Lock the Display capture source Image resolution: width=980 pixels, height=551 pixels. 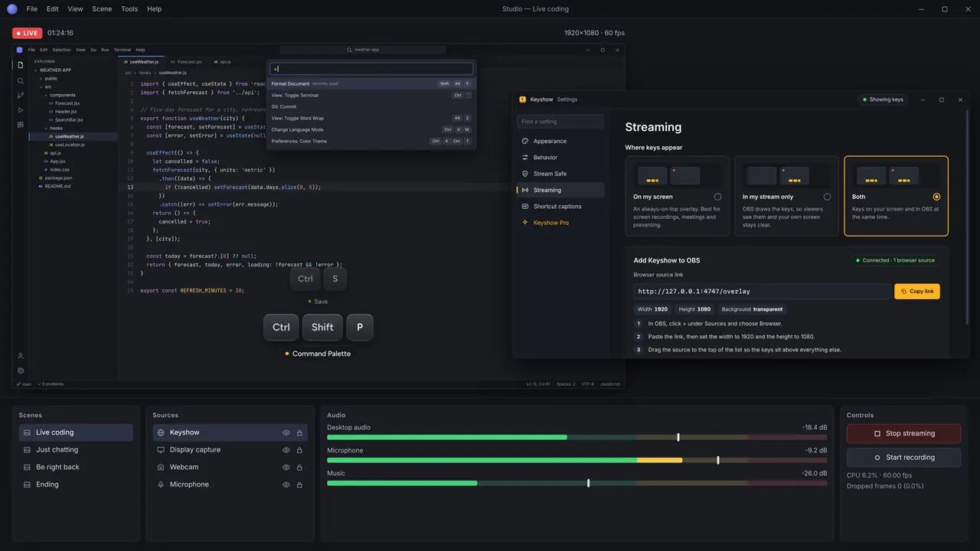(299, 450)
